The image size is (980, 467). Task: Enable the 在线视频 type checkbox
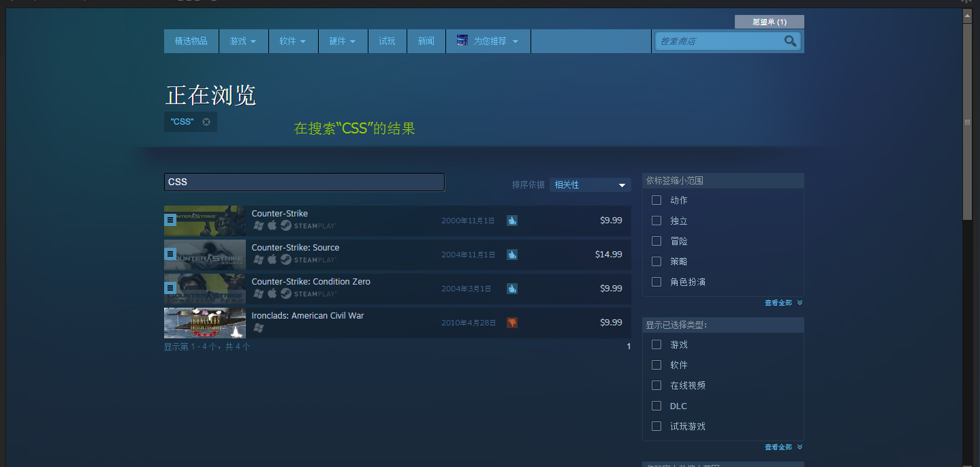coord(657,385)
